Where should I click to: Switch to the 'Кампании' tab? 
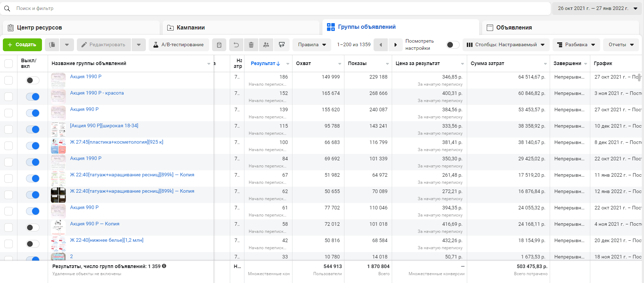190,28
